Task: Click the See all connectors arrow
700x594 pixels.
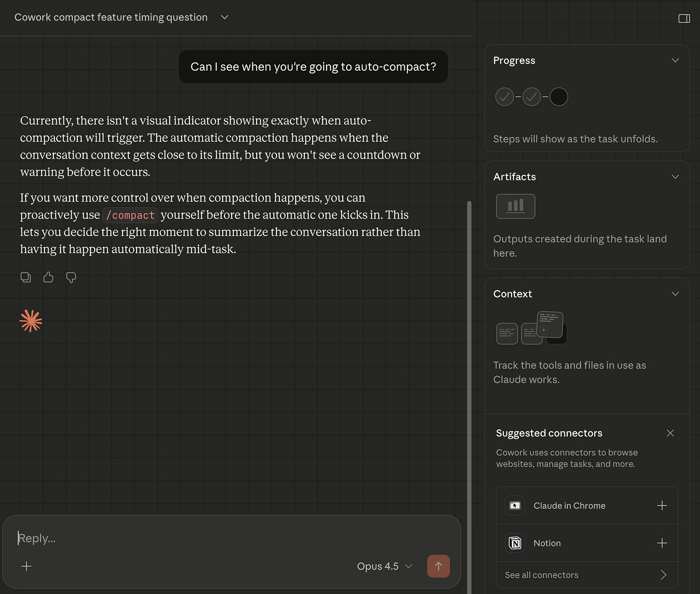Action: pos(663,575)
